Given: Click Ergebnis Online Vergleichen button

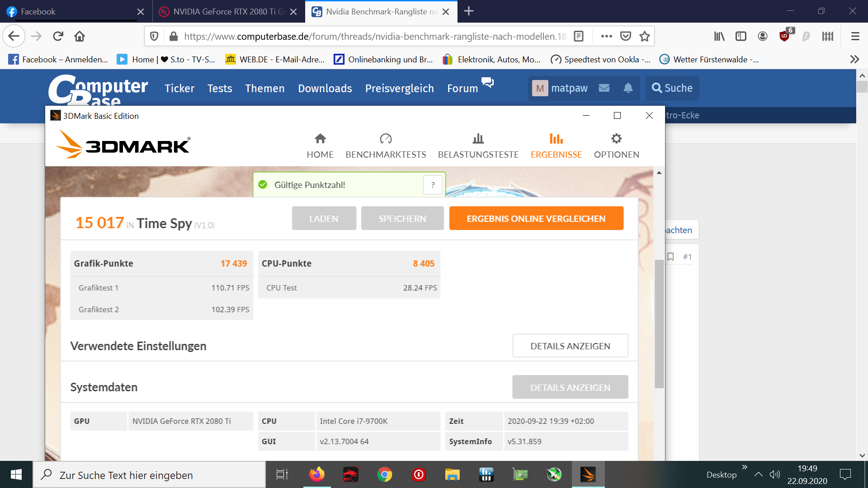Looking at the screenshot, I should (536, 218).
